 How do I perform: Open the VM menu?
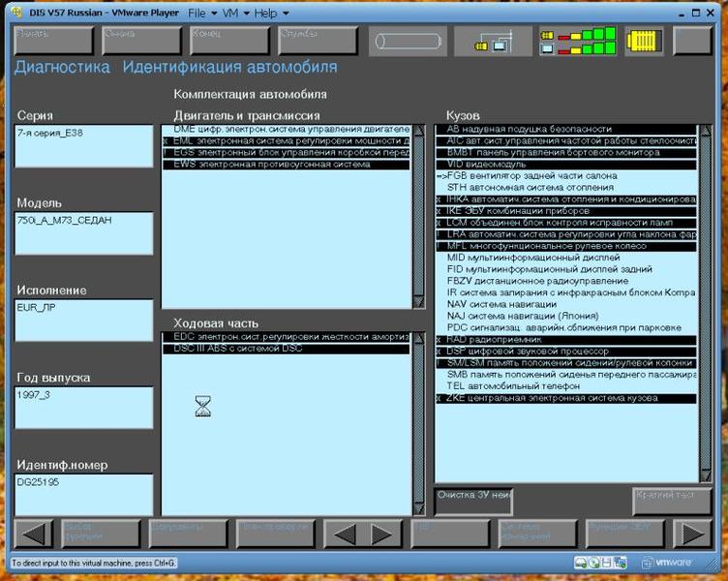coord(229,13)
